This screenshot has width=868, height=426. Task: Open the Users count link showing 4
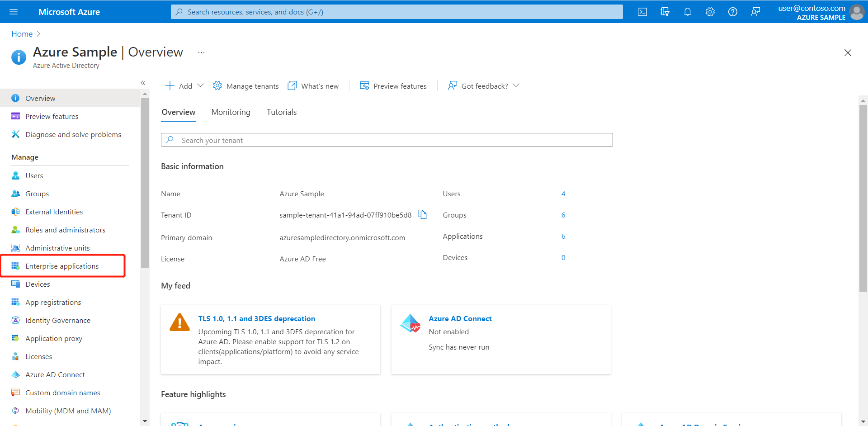[563, 194]
